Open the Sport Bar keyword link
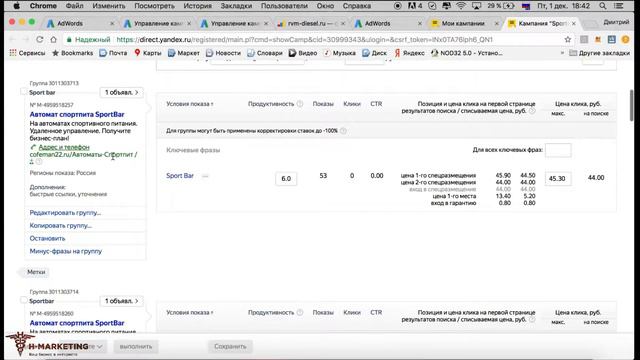Screen dimensions: 640x360 tap(180, 176)
